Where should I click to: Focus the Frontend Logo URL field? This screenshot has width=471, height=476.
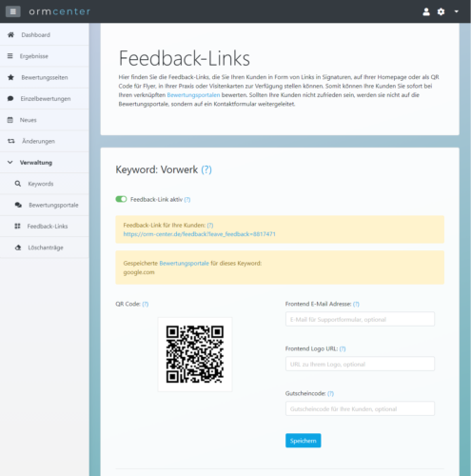coord(360,364)
